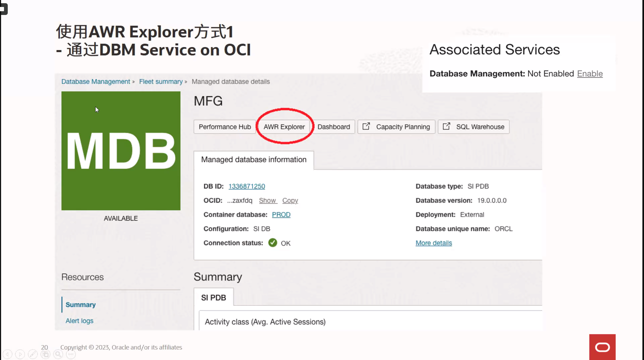644x360 pixels.
Task: Click the 'Associated Services' heading
Action: pos(495,50)
